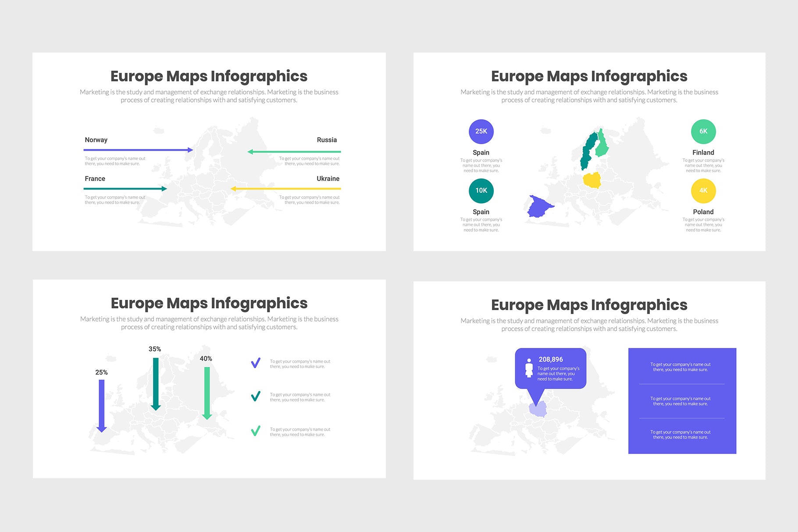Screen dimensions: 798x532
Task: Select the purple checkmark icon
Action: pyautogui.click(x=256, y=362)
